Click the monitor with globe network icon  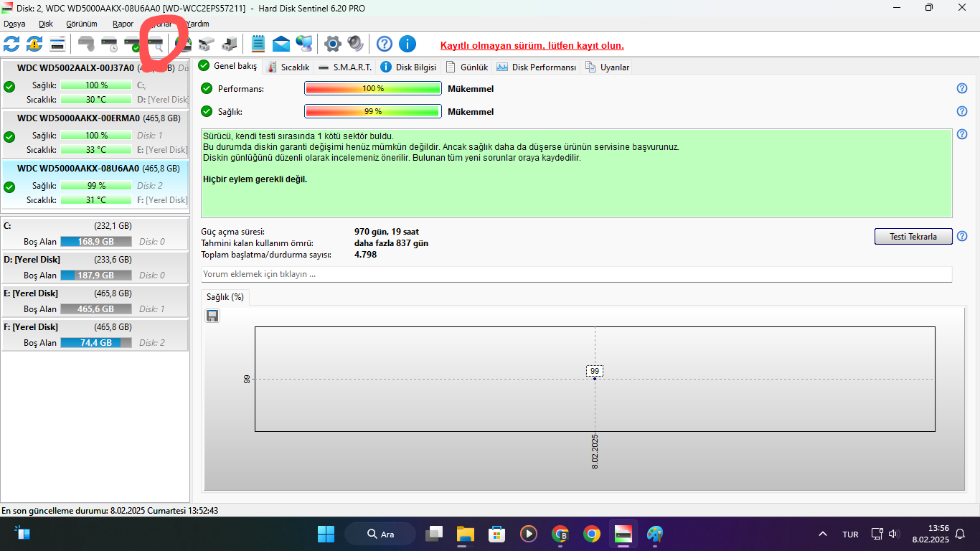tap(304, 44)
